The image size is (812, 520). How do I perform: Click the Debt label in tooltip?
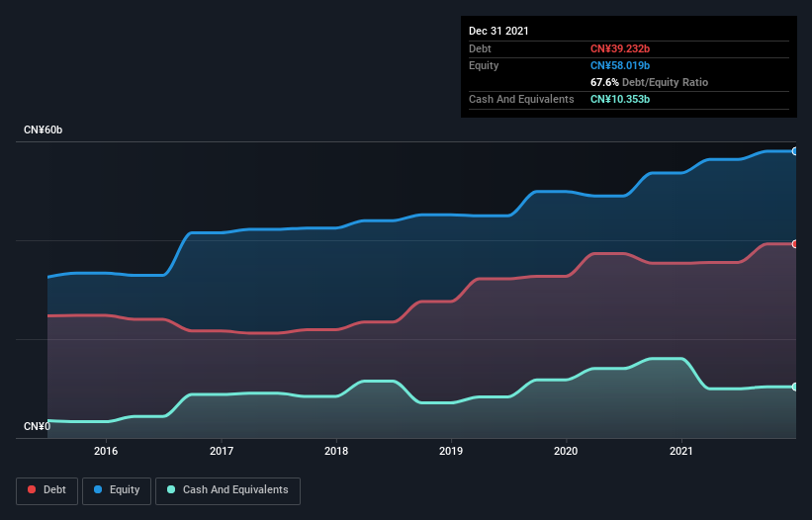click(x=480, y=48)
